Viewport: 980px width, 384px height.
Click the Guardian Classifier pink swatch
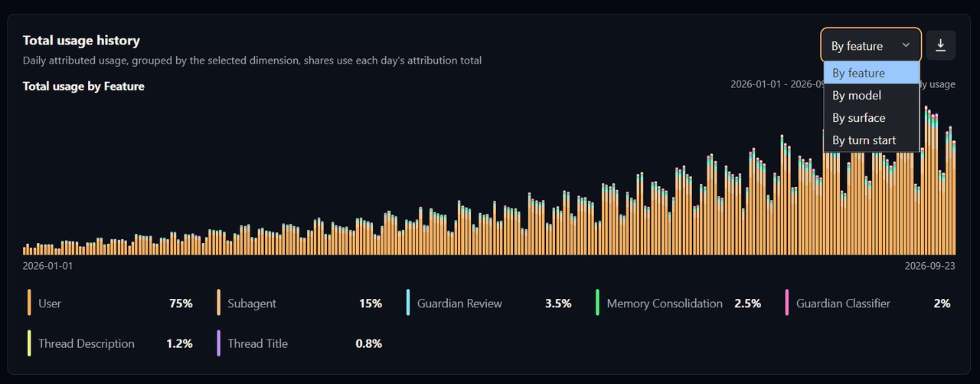(x=788, y=303)
